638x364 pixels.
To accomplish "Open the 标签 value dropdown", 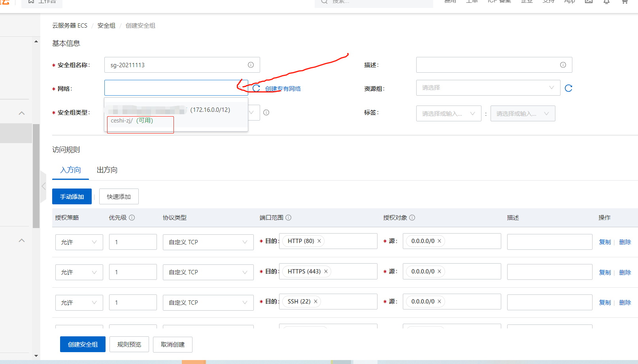I will click(x=523, y=113).
